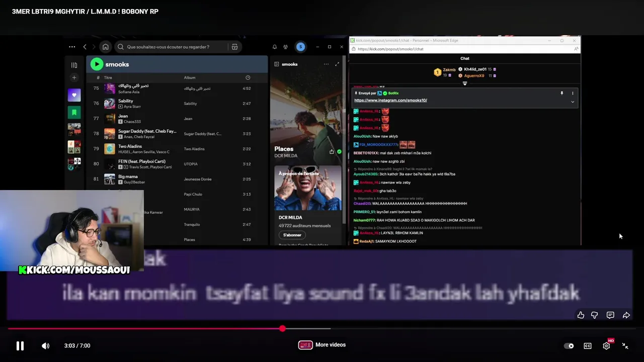Expand pinned message chevron

(573, 102)
